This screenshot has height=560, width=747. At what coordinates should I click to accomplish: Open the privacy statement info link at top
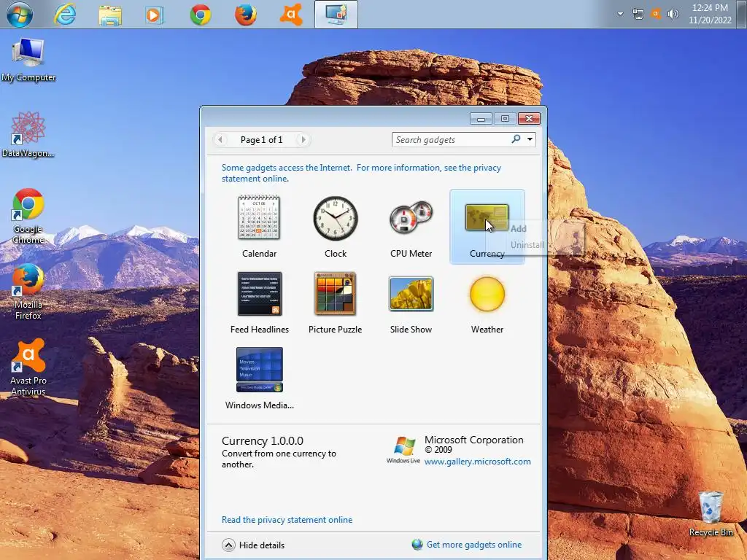coord(361,173)
